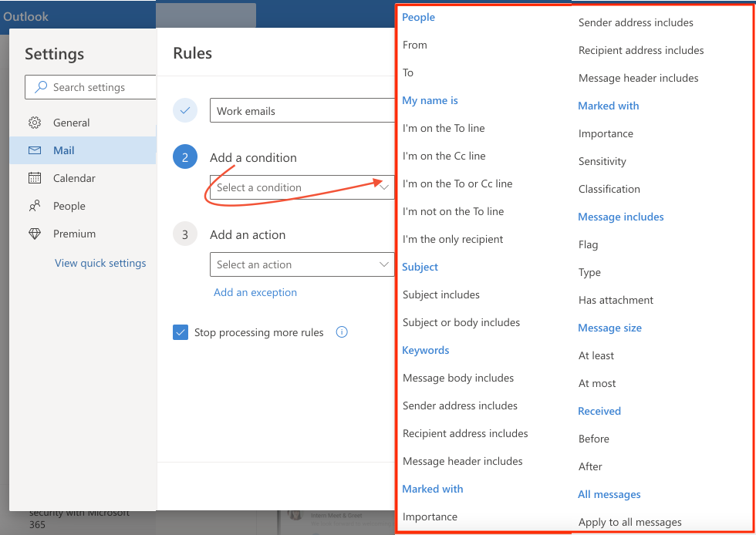756x535 pixels.
Task: Open the Select a condition dropdown
Action: 301,187
